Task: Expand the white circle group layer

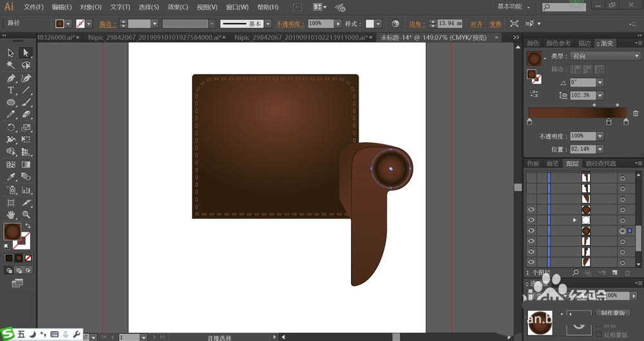Action: pos(574,220)
